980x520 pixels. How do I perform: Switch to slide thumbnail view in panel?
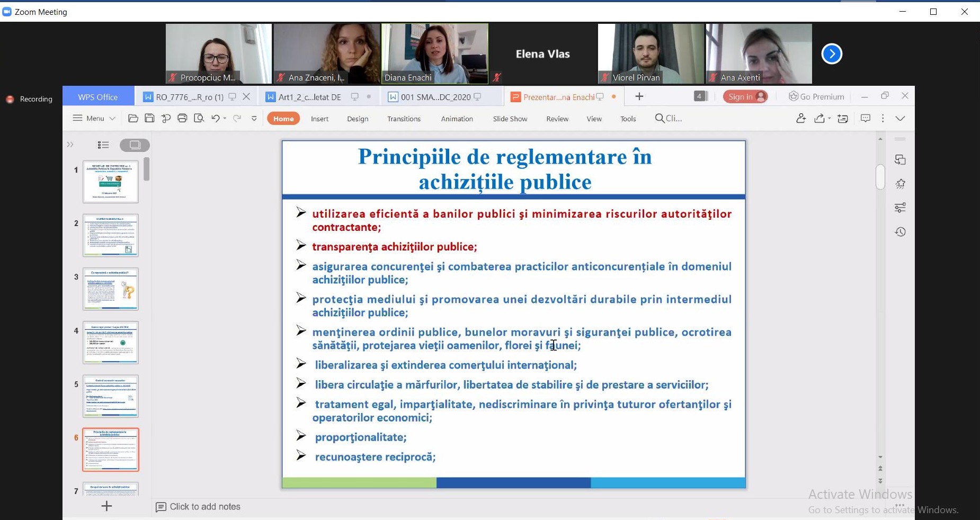135,145
